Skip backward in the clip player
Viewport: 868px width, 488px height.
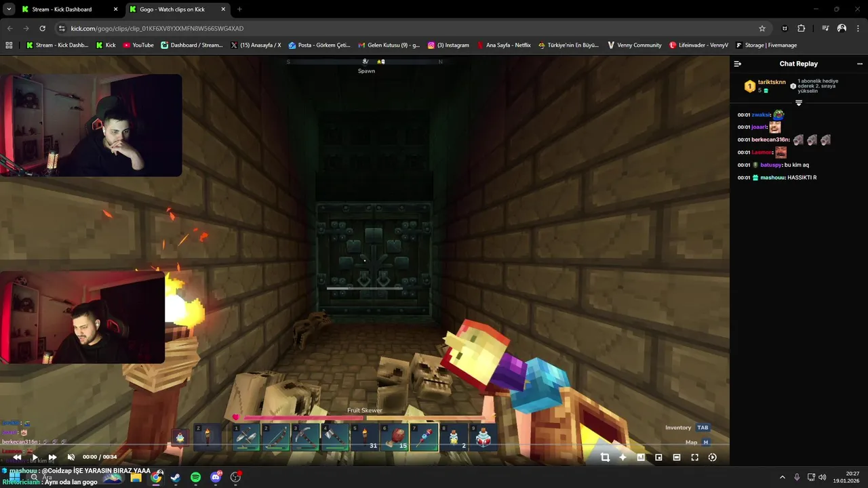16,457
